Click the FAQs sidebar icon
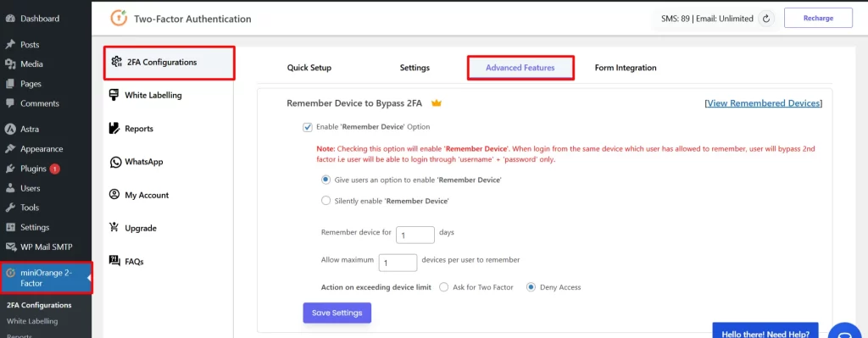The width and height of the screenshot is (868, 338). pos(114,261)
